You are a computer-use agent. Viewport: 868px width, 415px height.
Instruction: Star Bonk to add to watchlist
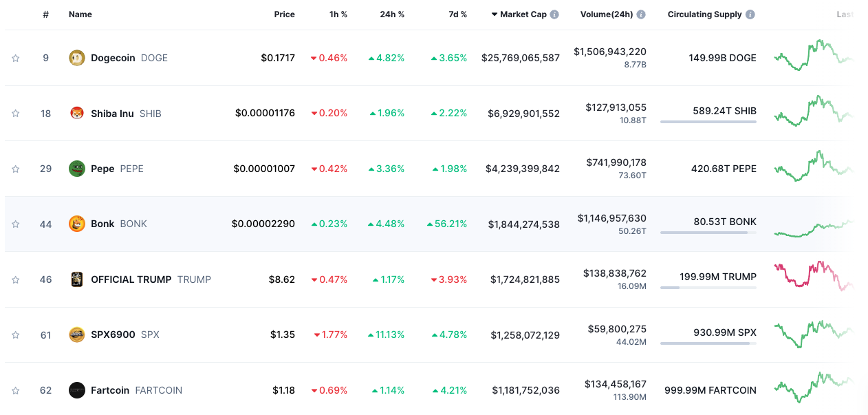click(x=15, y=224)
